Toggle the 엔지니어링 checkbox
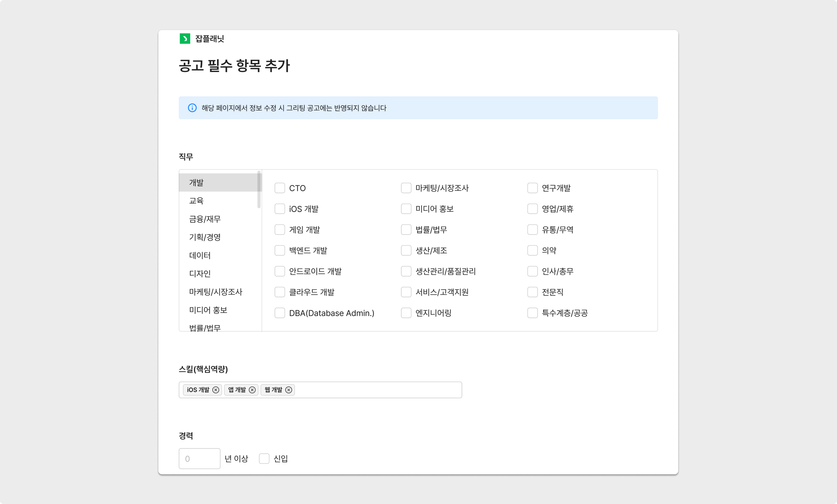Image resolution: width=837 pixels, height=504 pixels. (x=406, y=313)
